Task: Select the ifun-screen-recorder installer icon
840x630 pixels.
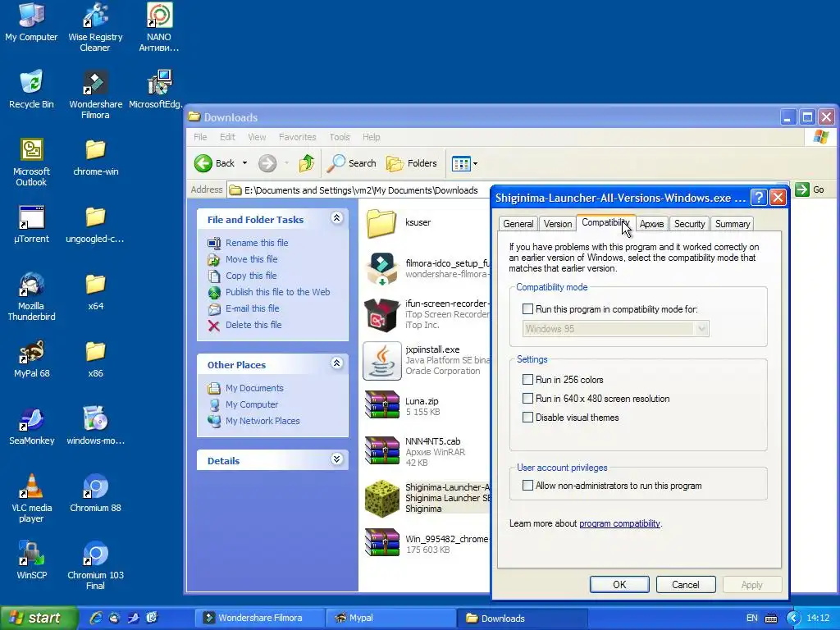Action: [x=382, y=315]
